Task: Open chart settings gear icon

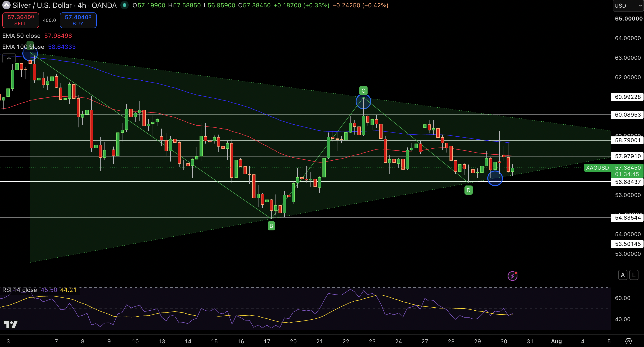Action: [x=628, y=341]
